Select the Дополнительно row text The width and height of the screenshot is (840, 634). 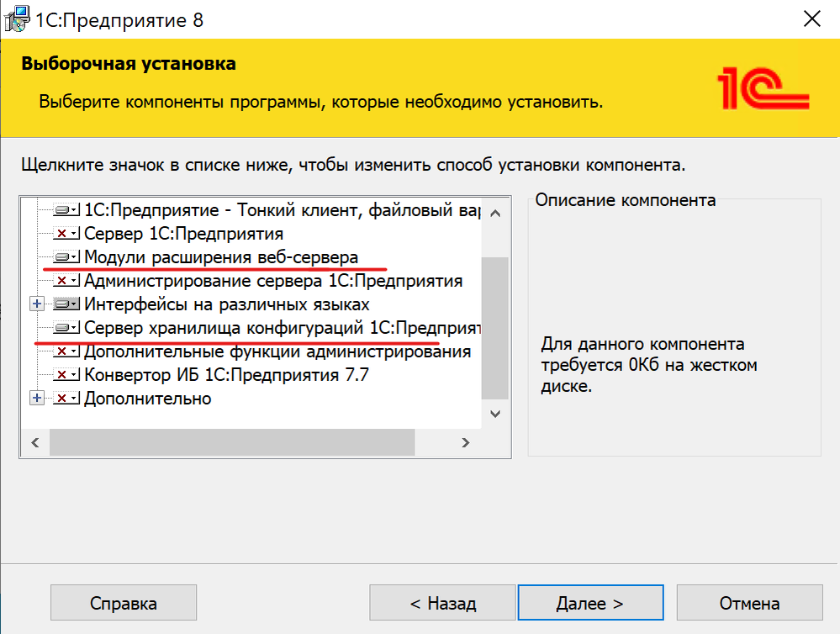click(148, 399)
